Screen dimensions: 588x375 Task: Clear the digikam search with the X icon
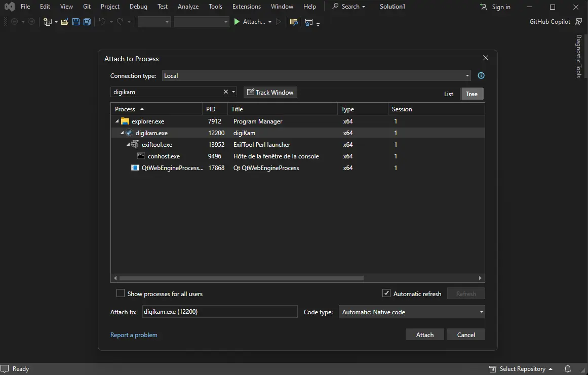click(225, 92)
